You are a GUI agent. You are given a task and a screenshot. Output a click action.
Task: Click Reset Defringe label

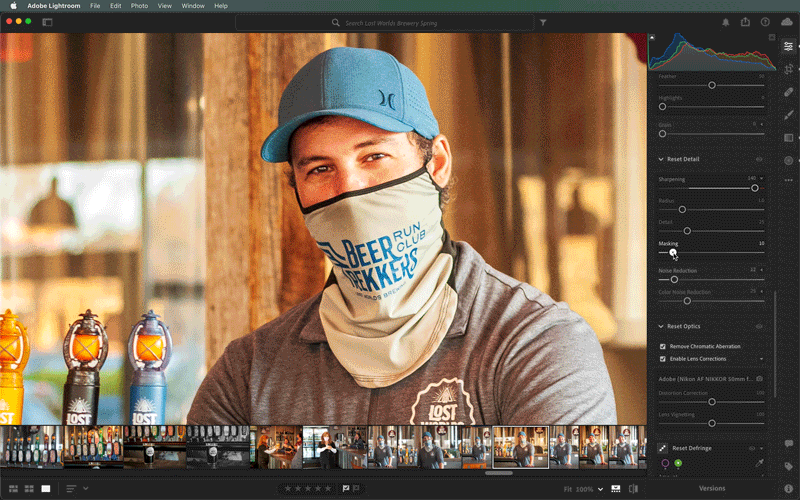(x=692, y=448)
